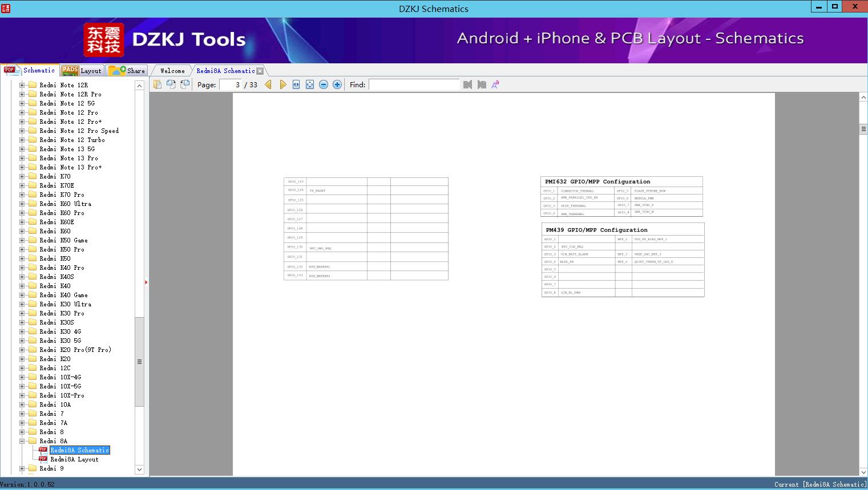Expand Redmi Note 12R folder
This screenshot has height=490, width=868.
coord(22,85)
